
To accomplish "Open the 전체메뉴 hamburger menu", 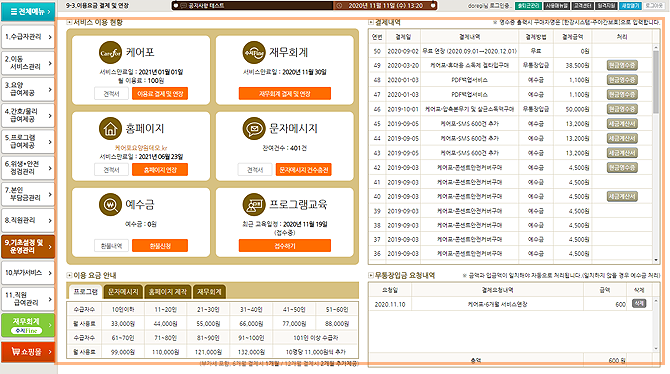I will [x=28, y=11].
